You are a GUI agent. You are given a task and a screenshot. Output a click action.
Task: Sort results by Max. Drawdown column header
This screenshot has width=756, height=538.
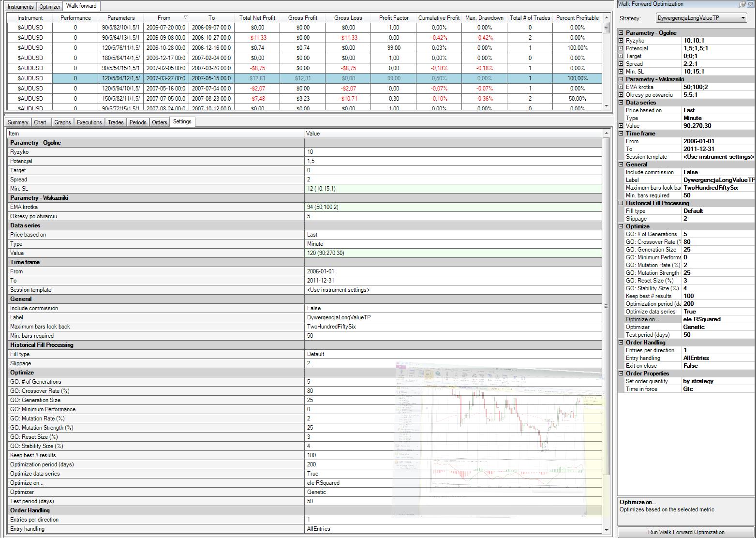click(484, 18)
